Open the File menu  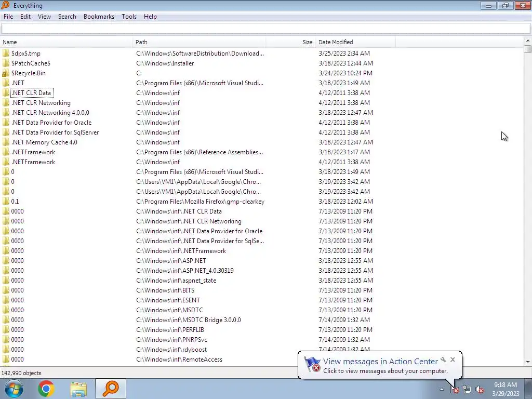8,17
